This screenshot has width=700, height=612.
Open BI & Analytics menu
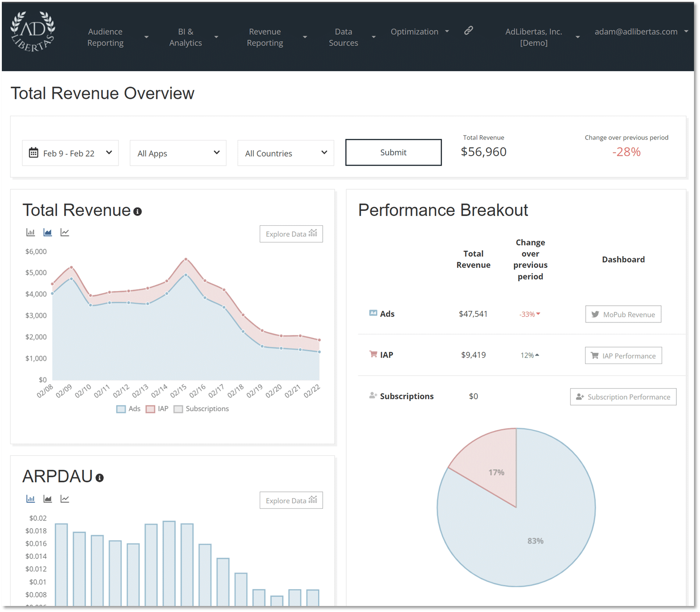[186, 37]
